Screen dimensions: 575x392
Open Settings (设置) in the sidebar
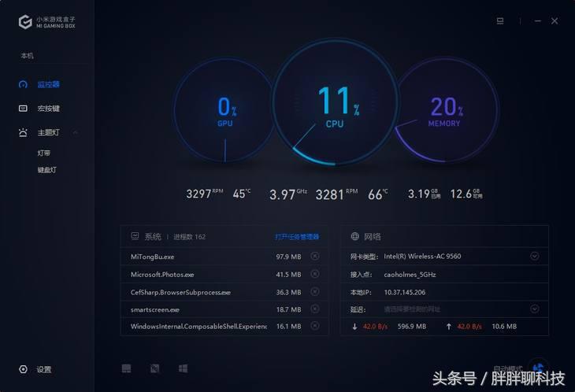44,369
